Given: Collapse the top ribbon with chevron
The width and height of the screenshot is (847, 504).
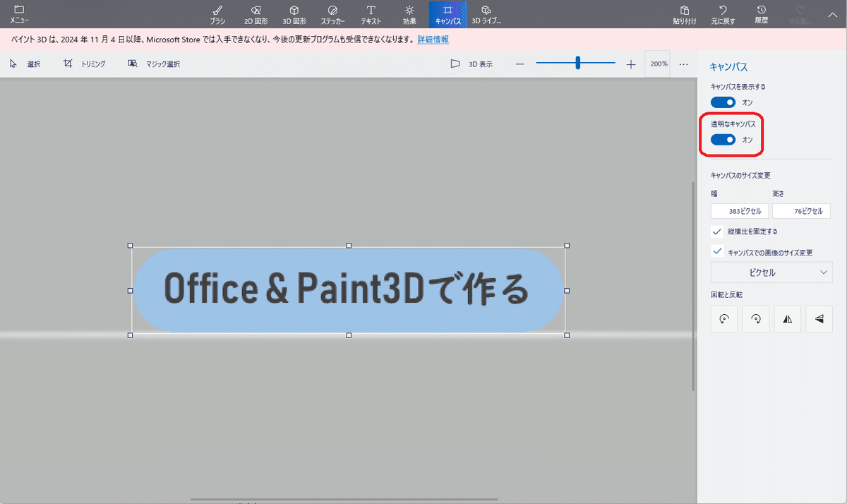Looking at the screenshot, I should (833, 13).
